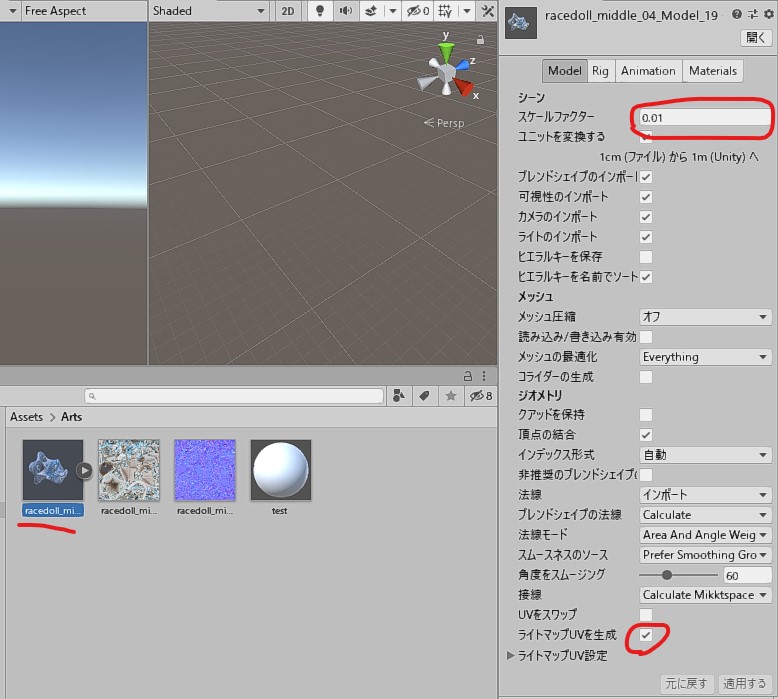
Task: Switch to the Rig tab
Action: [600, 71]
